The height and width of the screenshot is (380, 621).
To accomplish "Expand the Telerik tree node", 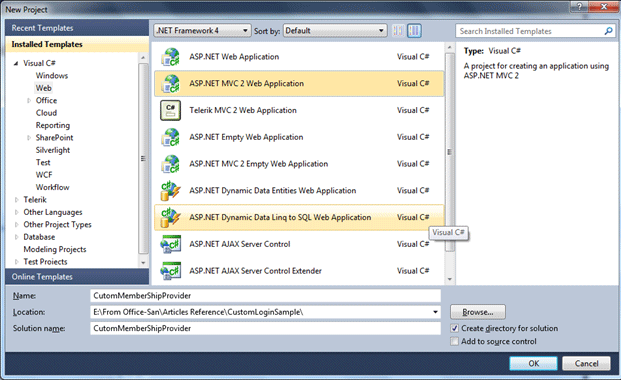I will pos(17,200).
